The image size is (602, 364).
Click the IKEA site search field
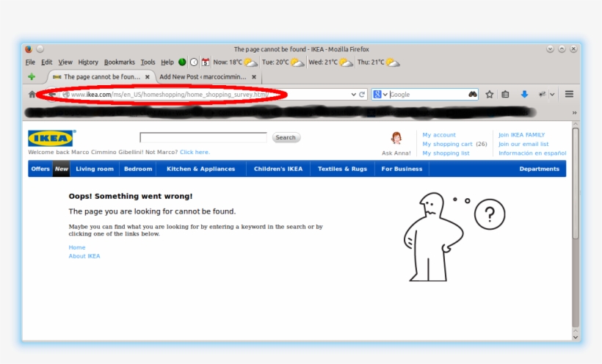(x=203, y=137)
